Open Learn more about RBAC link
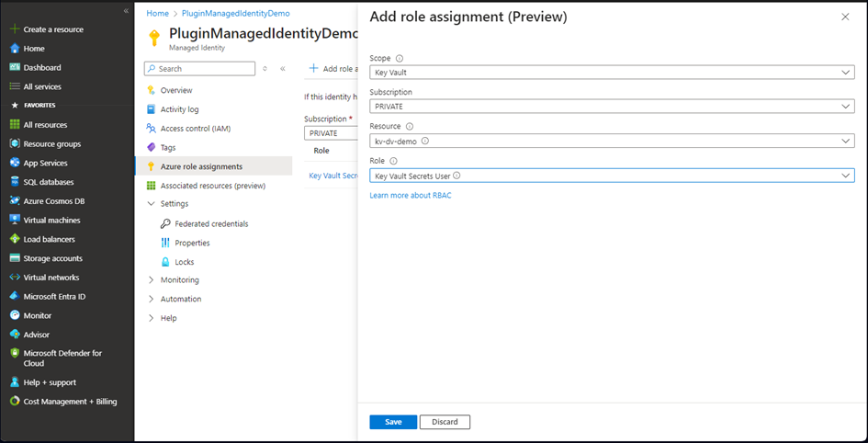The width and height of the screenshot is (868, 443). (411, 196)
